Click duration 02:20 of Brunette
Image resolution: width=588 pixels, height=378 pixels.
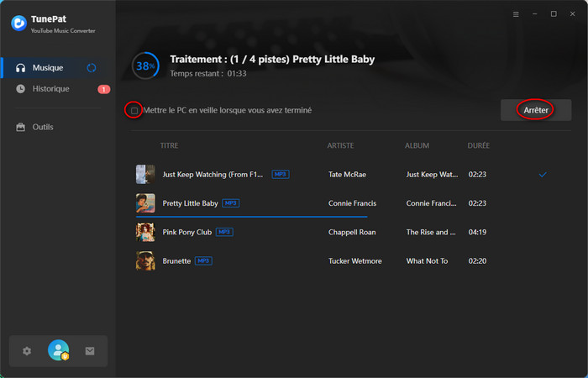[x=477, y=261]
